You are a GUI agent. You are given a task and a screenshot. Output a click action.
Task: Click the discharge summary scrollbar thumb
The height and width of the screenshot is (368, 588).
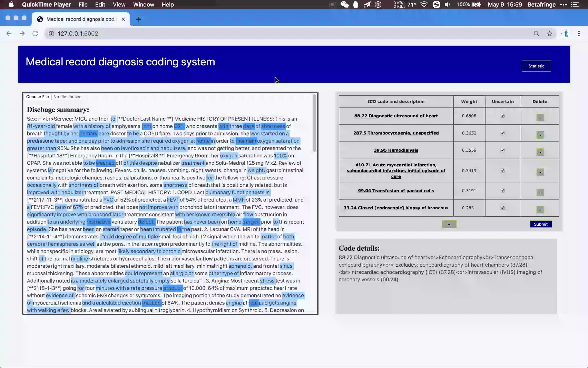click(314, 123)
